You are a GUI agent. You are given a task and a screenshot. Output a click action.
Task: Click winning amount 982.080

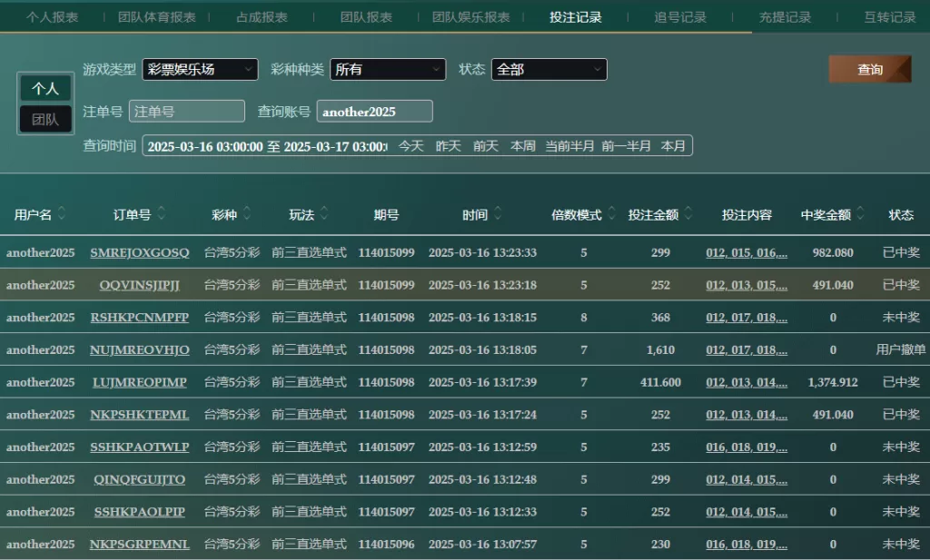(x=833, y=252)
